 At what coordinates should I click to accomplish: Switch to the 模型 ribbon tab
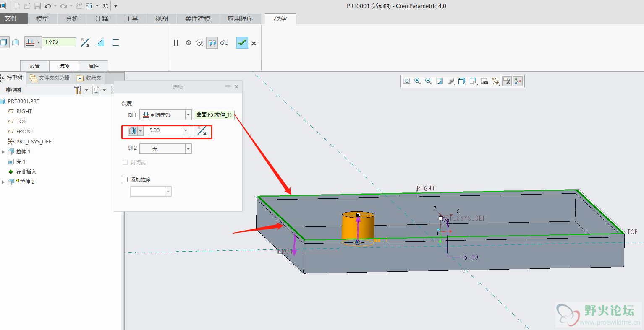tap(42, 18)
